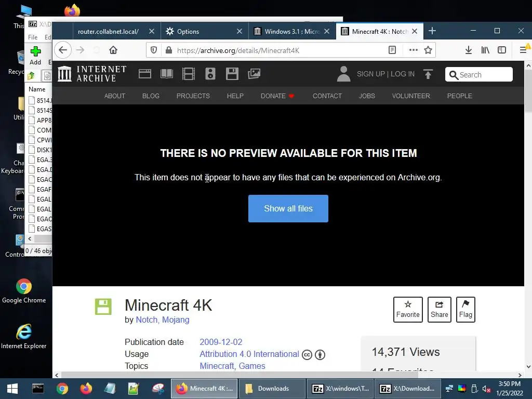Open the Mojang author link
The width and height of the screenshot is (532, 399).
pyautogui.click(x=176, y=320)
